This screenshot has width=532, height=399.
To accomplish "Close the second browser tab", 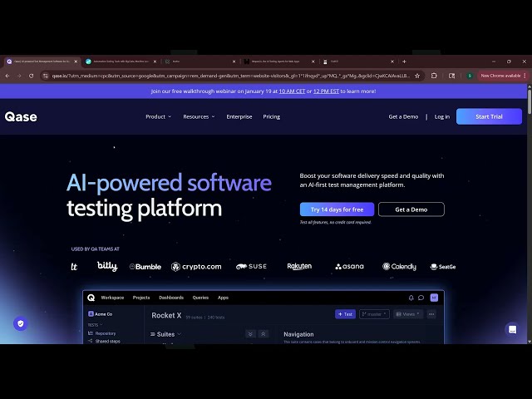I will coord(155,62).
